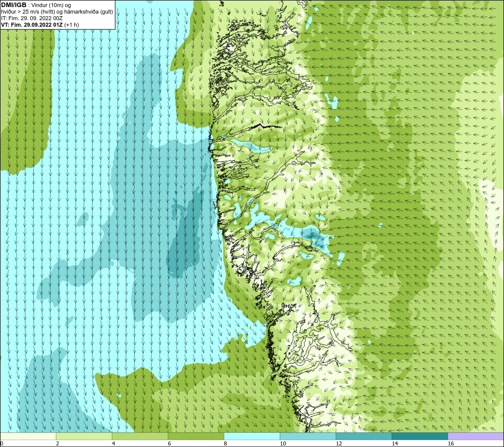Click the legend label '10'
Image resolution: width=504 pixels, height=447 pixels.
(283, 443)
